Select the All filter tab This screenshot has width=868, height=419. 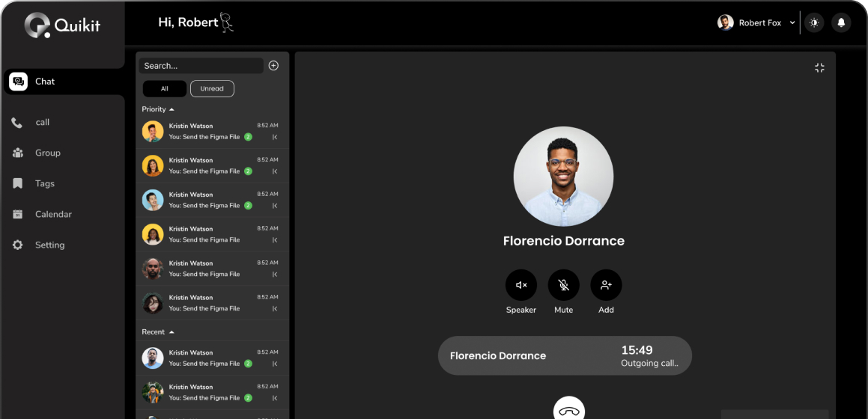[x=165, y=88]
